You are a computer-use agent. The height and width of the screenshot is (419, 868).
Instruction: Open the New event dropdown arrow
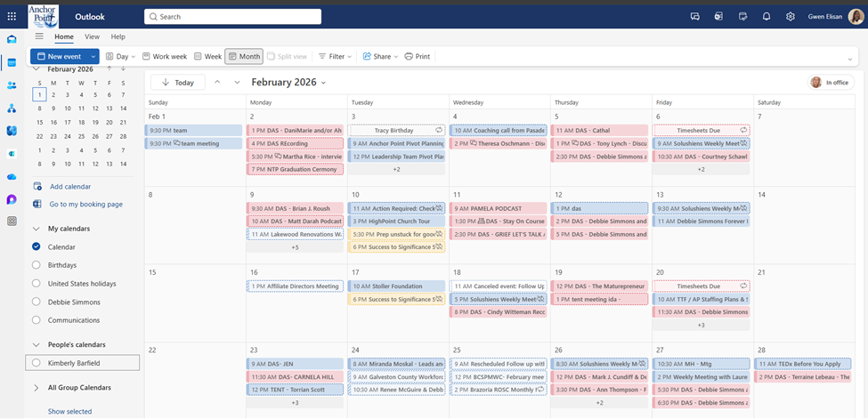[93, 56]
